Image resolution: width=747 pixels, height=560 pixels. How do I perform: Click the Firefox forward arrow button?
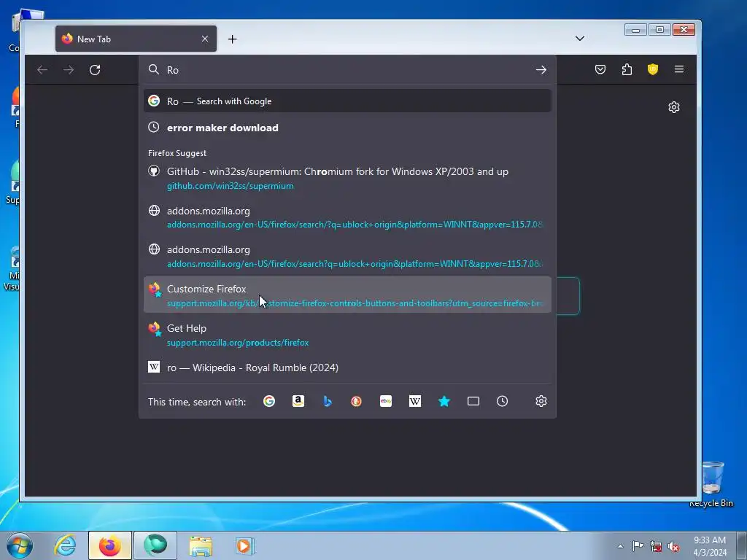(x=69, y=70)
